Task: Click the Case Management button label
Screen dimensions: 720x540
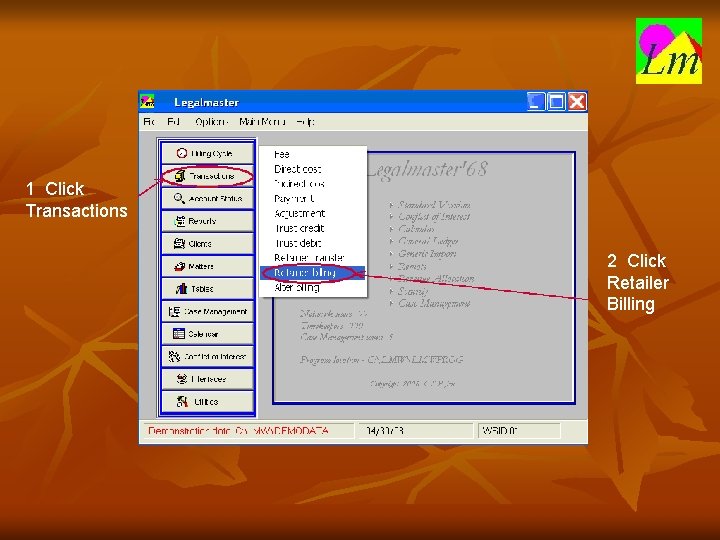Action: click(x=215, y=311)
